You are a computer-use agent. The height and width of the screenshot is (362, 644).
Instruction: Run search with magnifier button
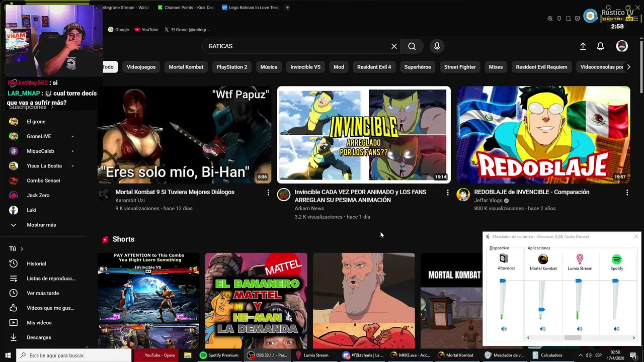pyautogui.click(x=412, y=46)
